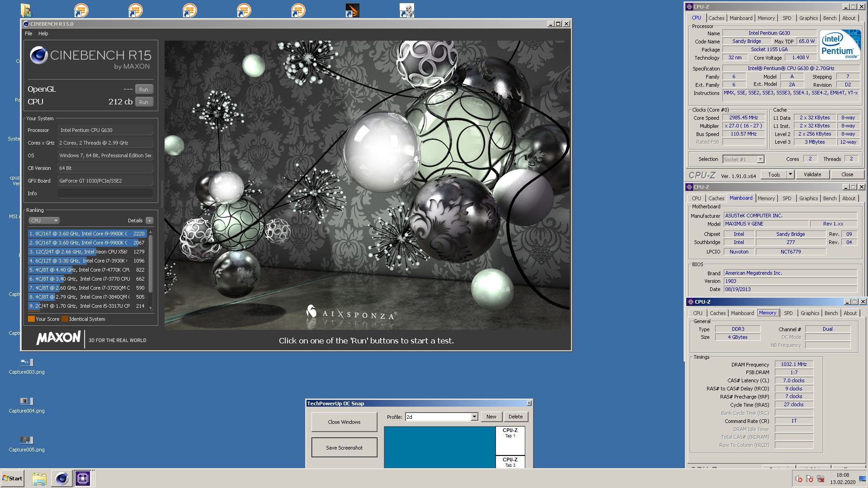Image resolution: width=868 pixels, height=488 pixels.
Task: Click the DRAM Frequency value 1032.1 MHz
Action: coord(794,364)
